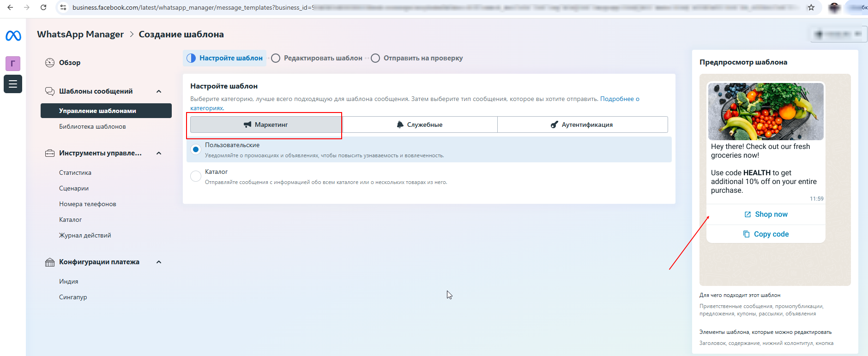Viewport: 868px width, 356px height.
Task: Click the Copy code preview button
Action: pyautogui.click(x=766, y=234)
